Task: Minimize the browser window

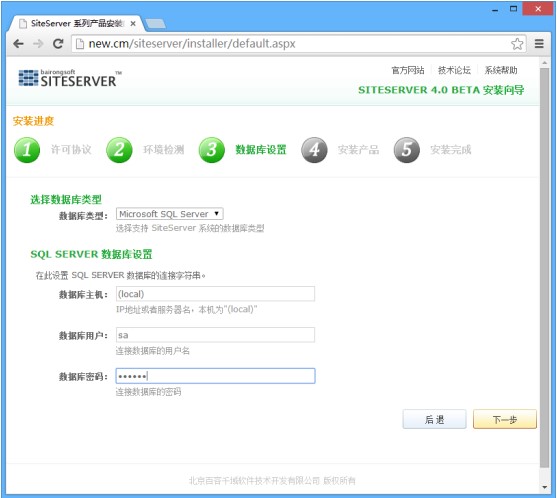Action: (495, 10)
